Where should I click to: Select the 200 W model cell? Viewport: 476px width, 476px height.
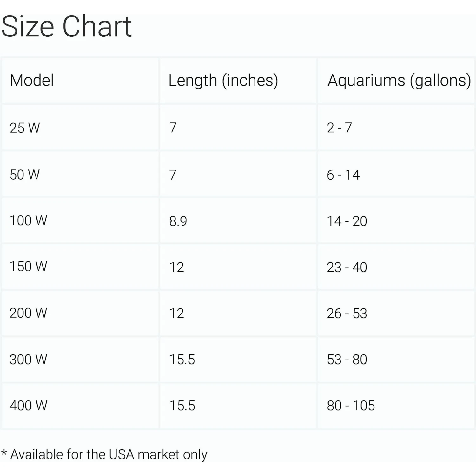(28, 313)
